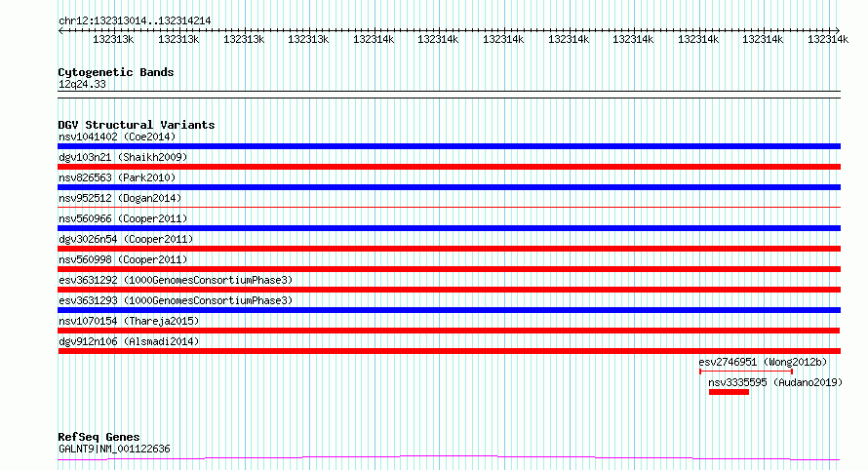Viewport: 868px width, 470px height.
Task: Open gene GALNT9|NM_001122636 label
Action: point(114,449)
